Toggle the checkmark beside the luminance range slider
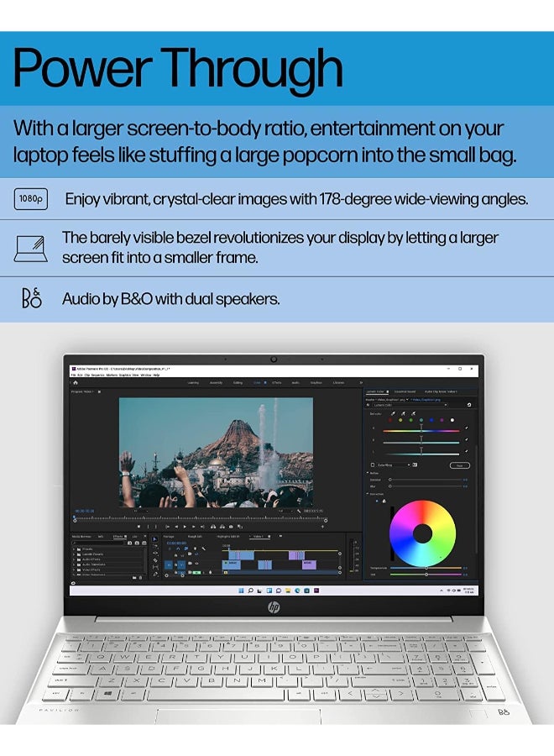 [467, 451]
